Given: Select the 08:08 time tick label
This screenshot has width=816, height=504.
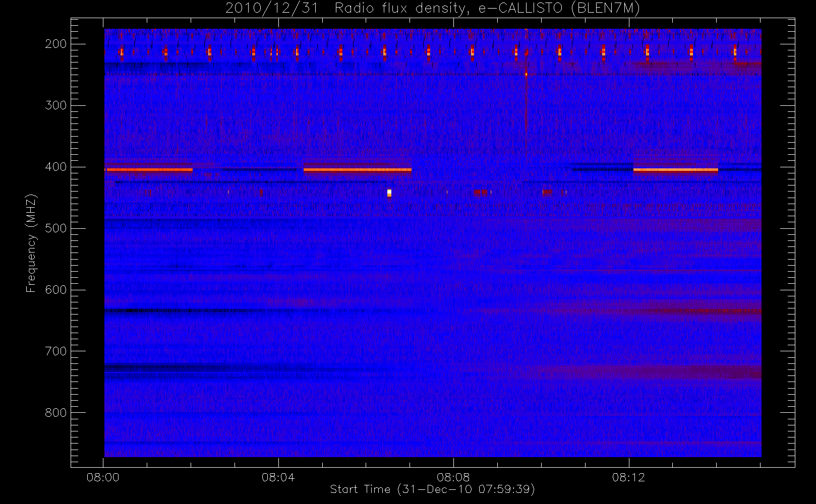Looking at the screenshot, I should tap(453, 477).
